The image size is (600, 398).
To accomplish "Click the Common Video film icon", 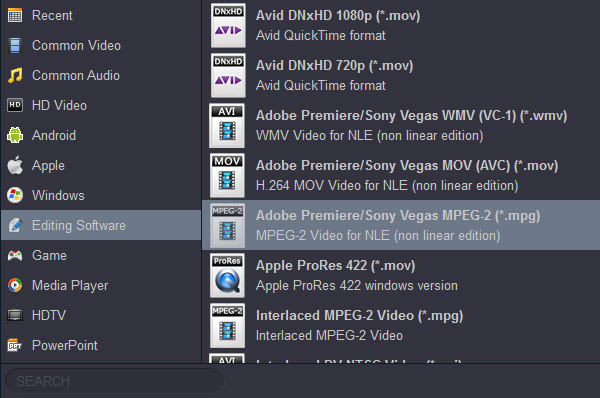I will click(15, 46).
